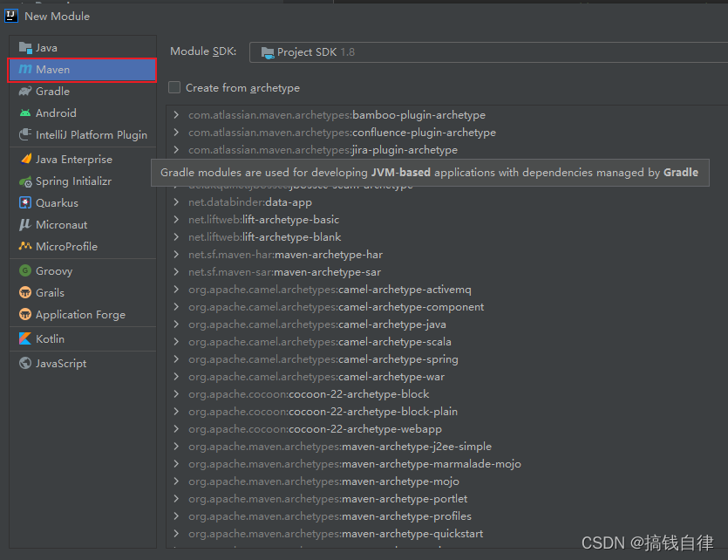Select Spring Initializr generator
Screen dimensions: 728x560
(x=83, y=181)
